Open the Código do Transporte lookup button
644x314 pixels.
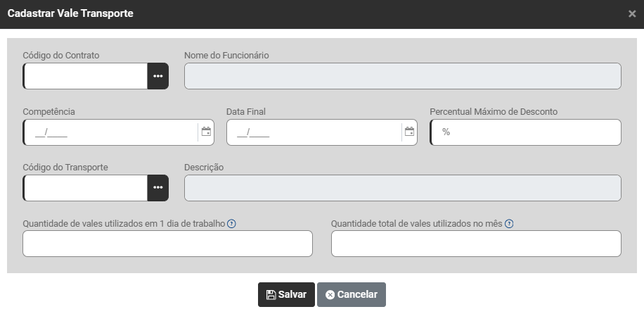[158, 188]
